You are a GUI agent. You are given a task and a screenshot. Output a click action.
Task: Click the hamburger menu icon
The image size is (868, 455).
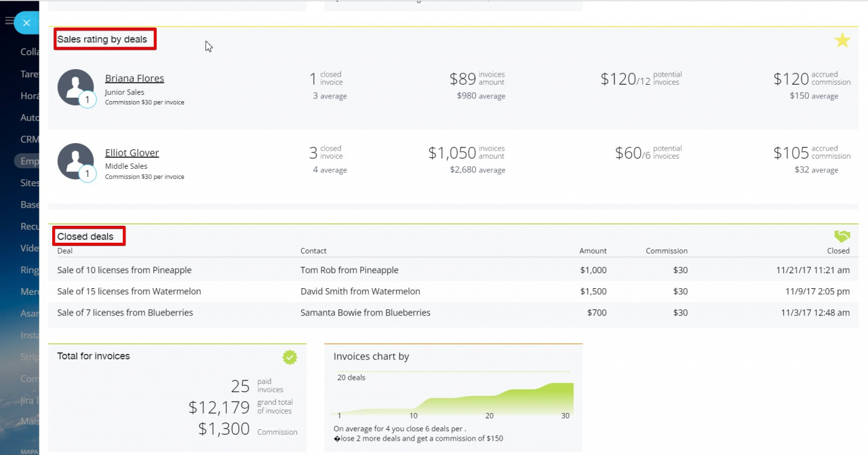pyautogui.click(x=9, y=21)
